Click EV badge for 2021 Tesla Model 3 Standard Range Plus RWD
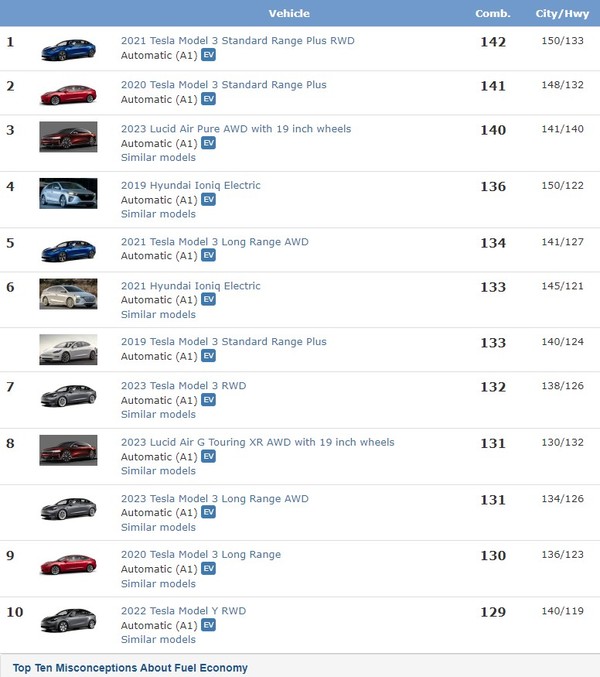 pos(208,56)
